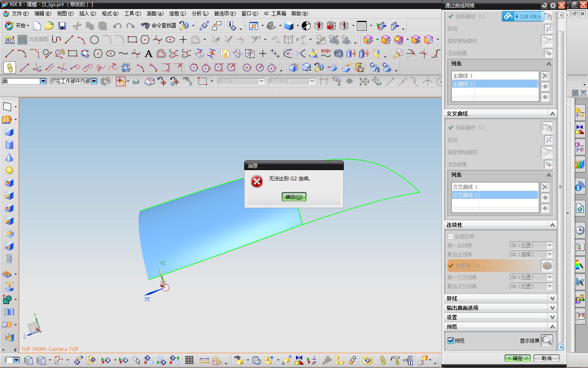The image size is (588, 368).
Task: Click move-down arrow beside 交叉曲线 list
Action: pos(545,208)
